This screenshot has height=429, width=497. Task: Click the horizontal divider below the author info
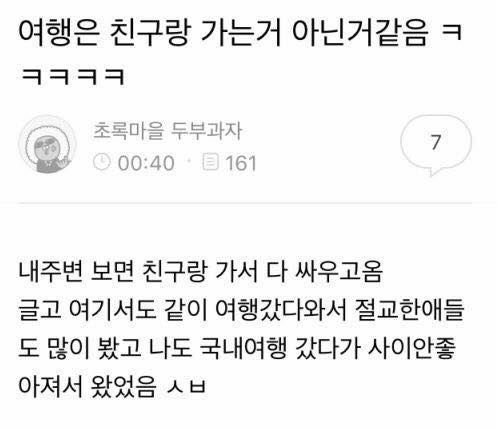click(x=245, y=202)
